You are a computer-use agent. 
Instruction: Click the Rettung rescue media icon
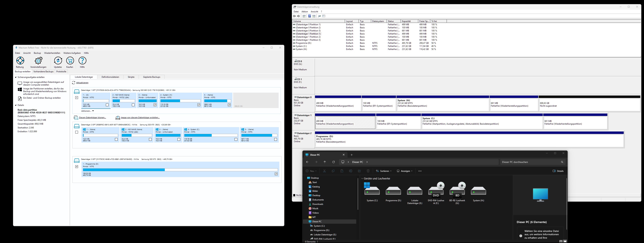click(x=20, y=61)
